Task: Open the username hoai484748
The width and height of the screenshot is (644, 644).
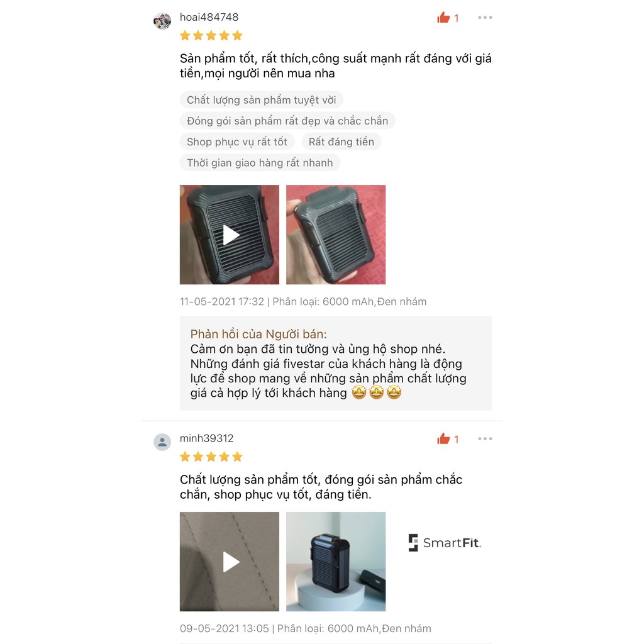Action: pos(209,17)
